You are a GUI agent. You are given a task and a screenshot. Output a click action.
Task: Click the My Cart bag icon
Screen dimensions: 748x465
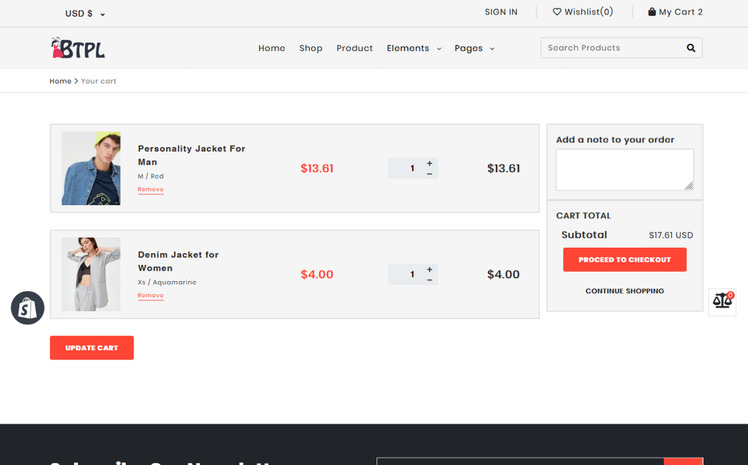[652, 12]
